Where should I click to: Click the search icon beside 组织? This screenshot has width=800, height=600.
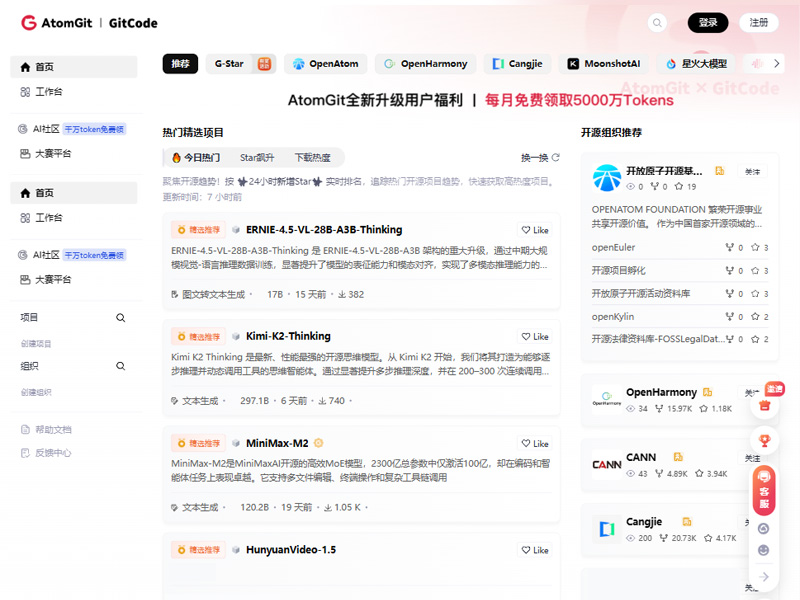coord(121,367)
